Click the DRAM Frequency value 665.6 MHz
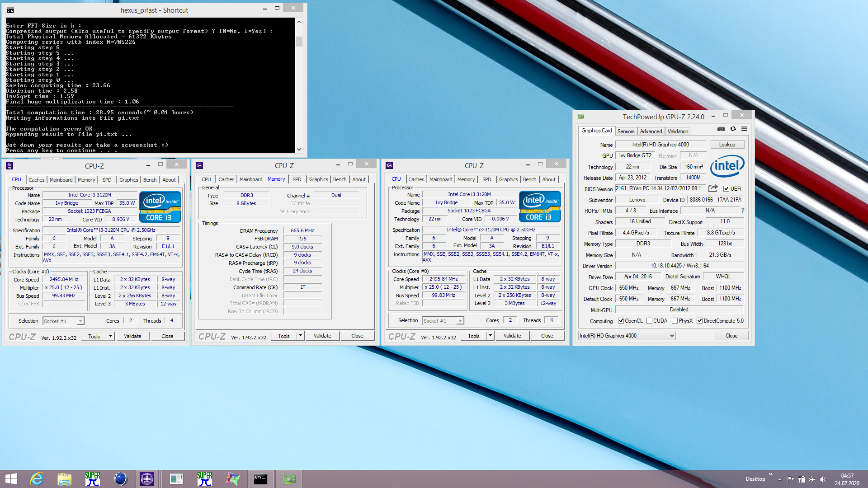868x488 pixels. coord(302,230)
